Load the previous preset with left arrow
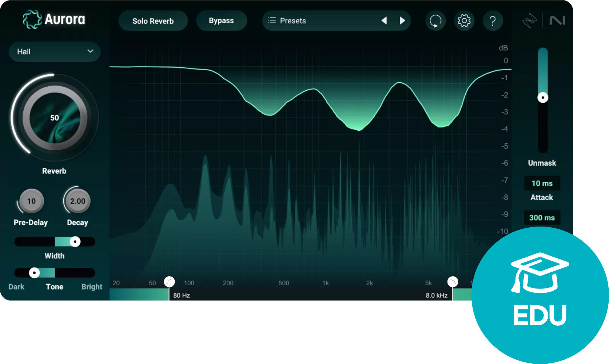 pos(384,21)
